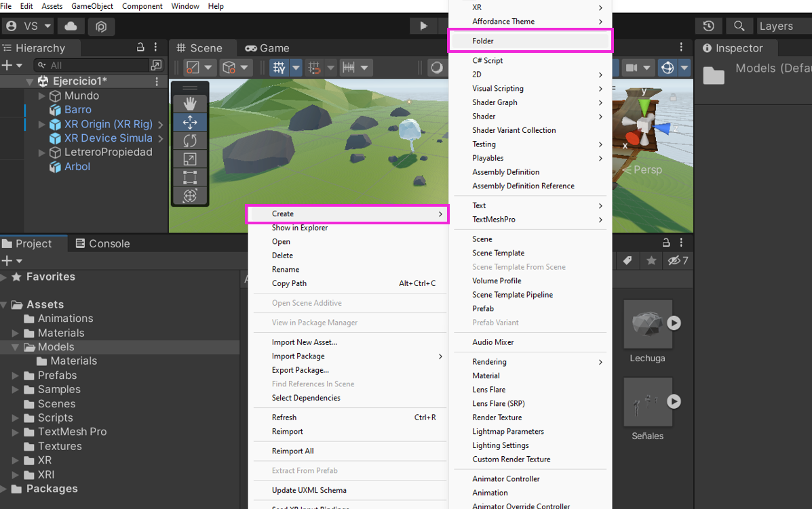Select C# Script from Create submenu
Image resolution: width=812 pixels, height=509 pixels.
[x=487, y=60]
